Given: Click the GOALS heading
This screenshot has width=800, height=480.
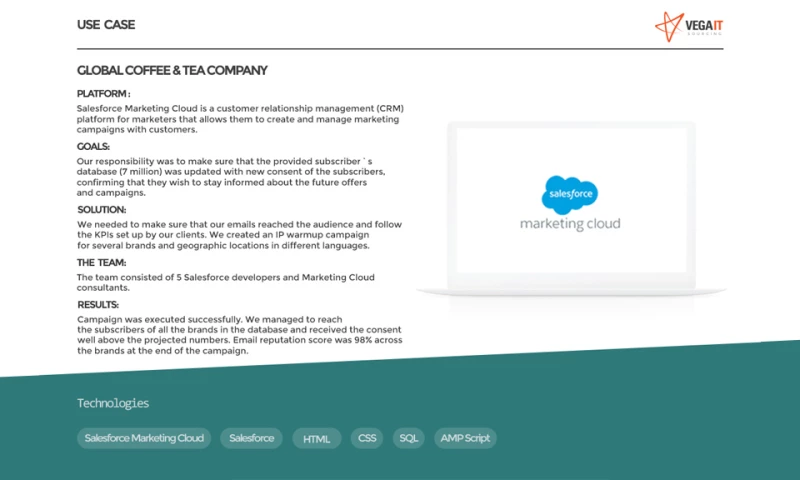Looking at the screenshot, I should (93, 147).
